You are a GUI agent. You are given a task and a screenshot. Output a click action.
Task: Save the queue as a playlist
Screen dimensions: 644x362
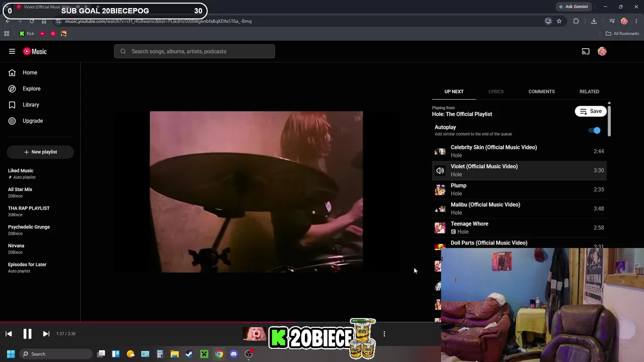point(591,111)
